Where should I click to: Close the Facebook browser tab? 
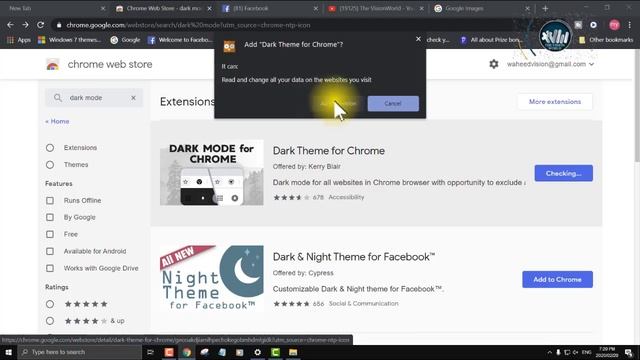pos(316,8)
